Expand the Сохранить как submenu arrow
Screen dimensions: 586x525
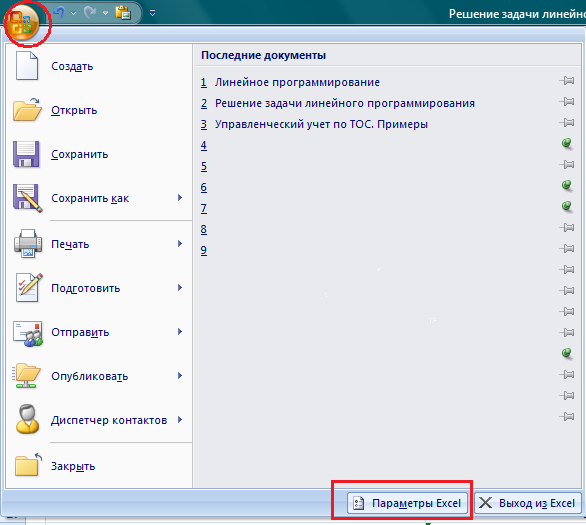(x=180, y=198)
